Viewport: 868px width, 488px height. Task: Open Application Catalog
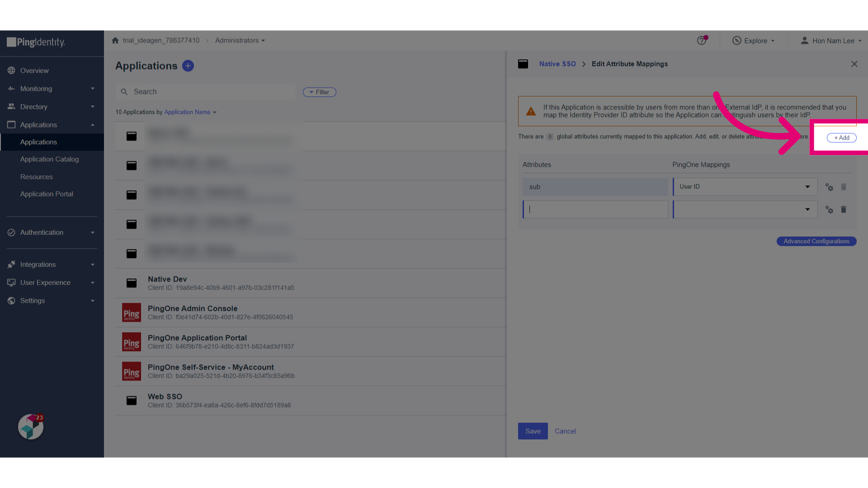click(49, 159)
